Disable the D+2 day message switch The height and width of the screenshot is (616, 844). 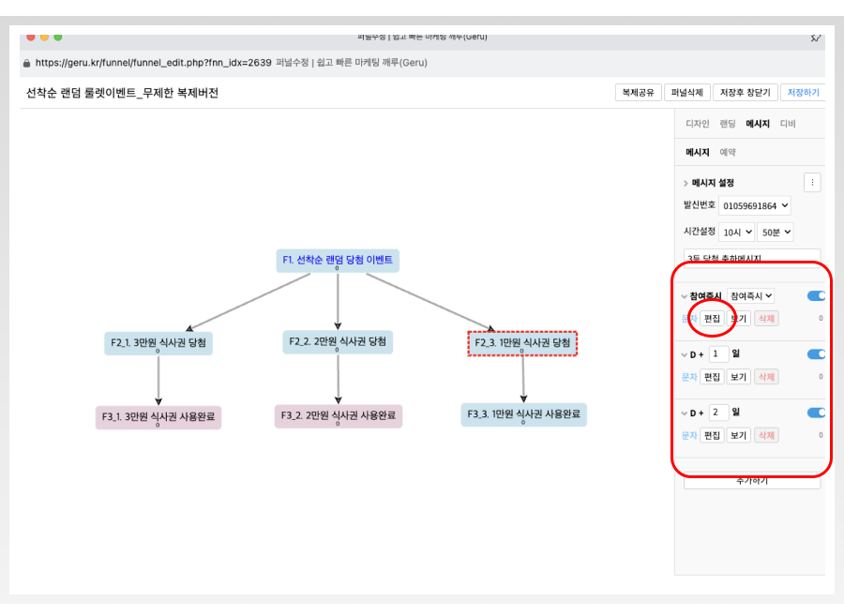point(816,413)
